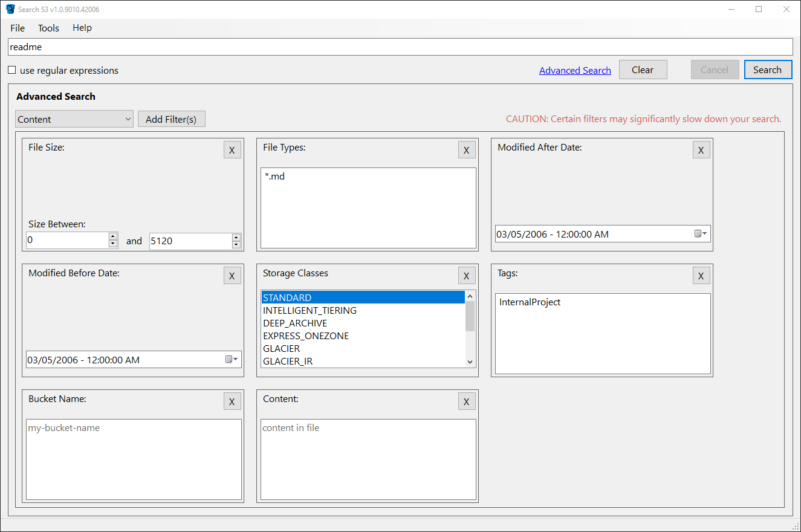Open calendar picker for Modified Before Date

(x=232, y=360)
